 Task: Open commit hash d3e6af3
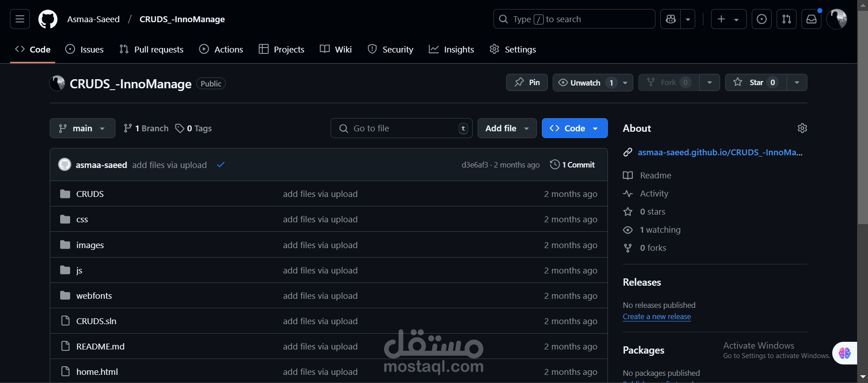[x=474, y=165]
